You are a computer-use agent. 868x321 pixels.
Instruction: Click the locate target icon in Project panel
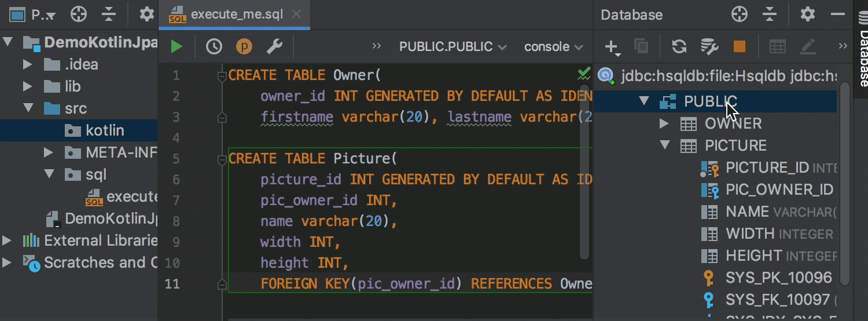coord(79,14)
